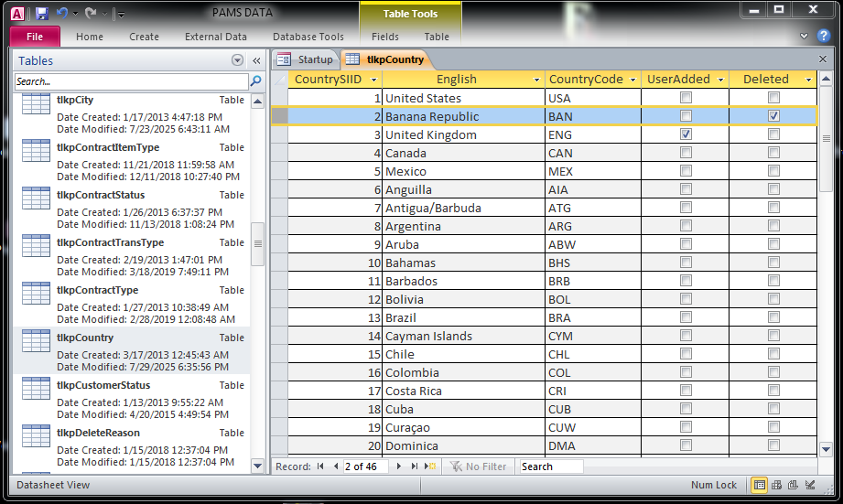The width and height of the screenshot is (843, 504).
Task: Check Deleted checkbox for Argentina
Action: 773,226
